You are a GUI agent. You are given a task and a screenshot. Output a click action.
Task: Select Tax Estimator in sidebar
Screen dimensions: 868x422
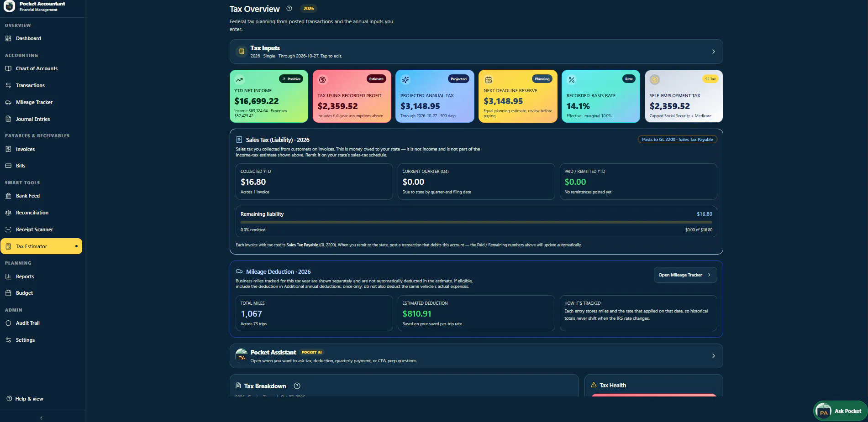point(42,246)
